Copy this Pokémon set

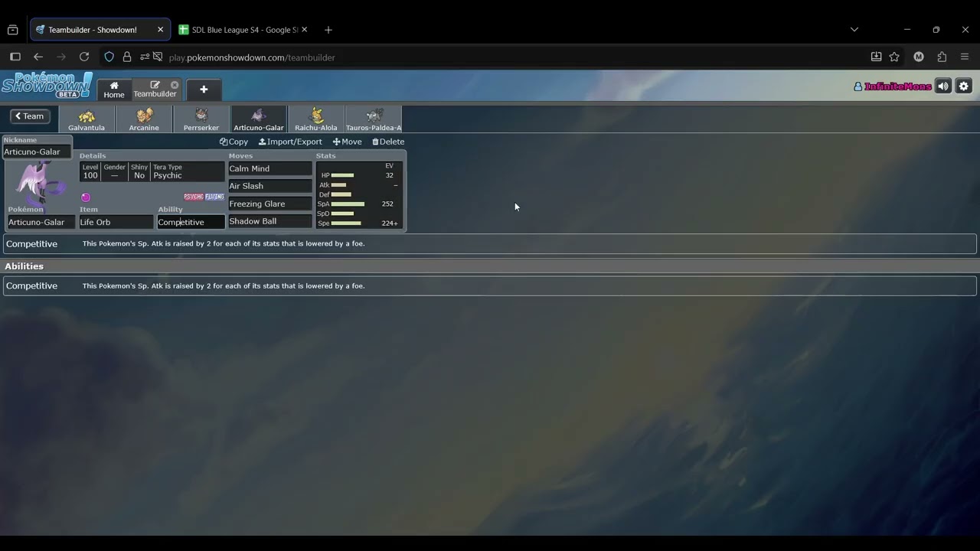234,142
